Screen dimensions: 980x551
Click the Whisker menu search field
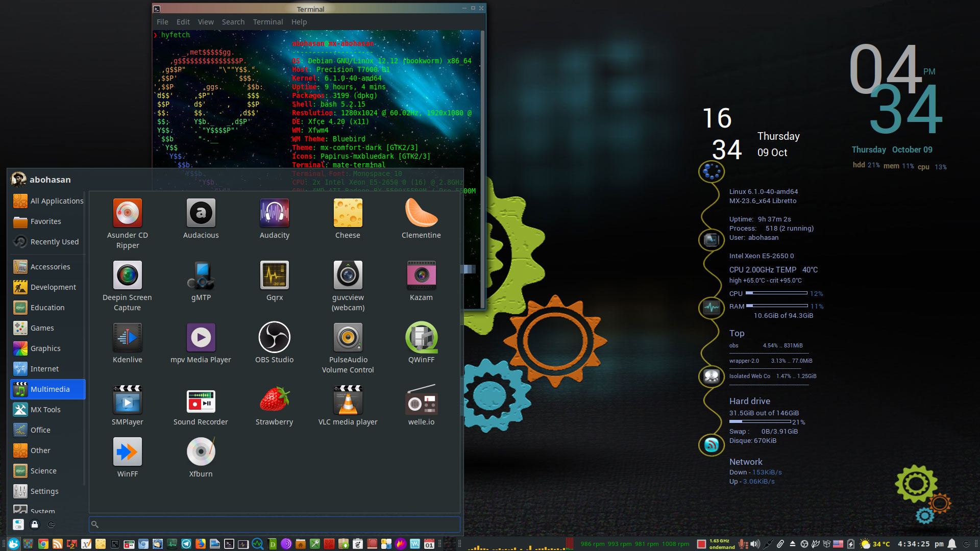[x=276, y=524]
